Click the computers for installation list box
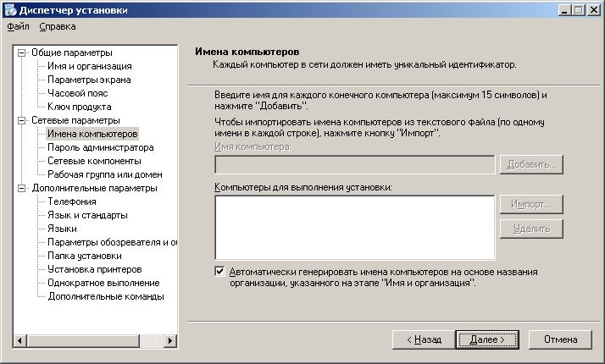The image size is (605, 364). click(x=354, y=227)
